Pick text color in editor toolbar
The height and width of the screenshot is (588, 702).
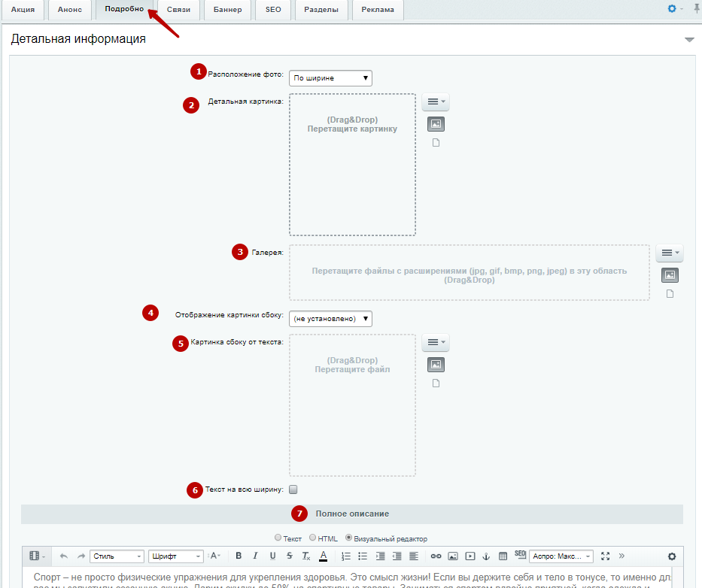324,556
